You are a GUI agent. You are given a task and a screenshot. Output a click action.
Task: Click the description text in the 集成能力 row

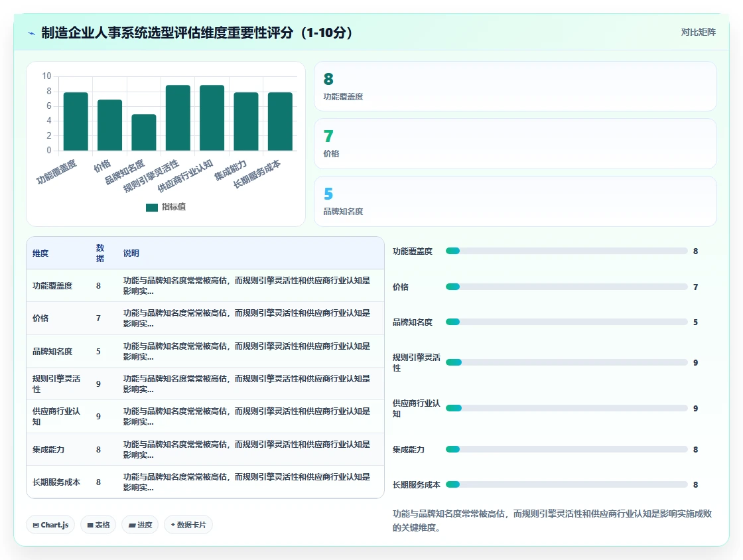pyautogui.click(x=247, y=450)
